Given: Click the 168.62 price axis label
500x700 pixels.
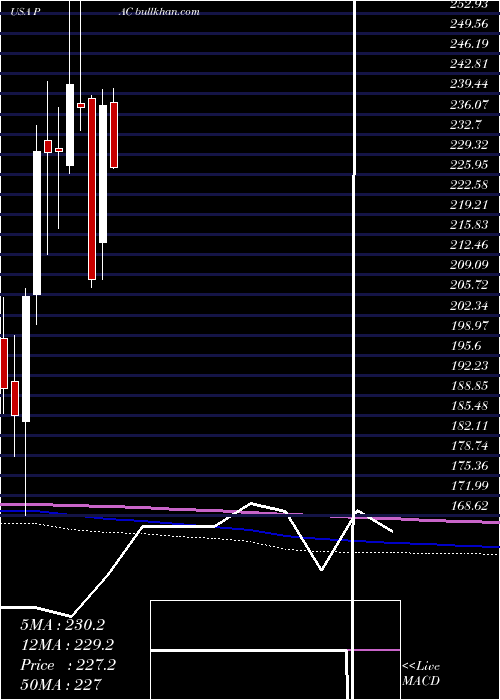Looking at the screenshot, I should (x=469, y=506).
